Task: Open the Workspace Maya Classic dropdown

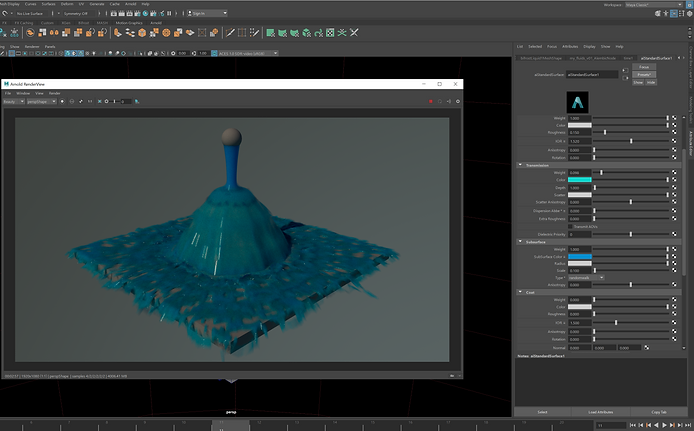Action: [654, 4]
